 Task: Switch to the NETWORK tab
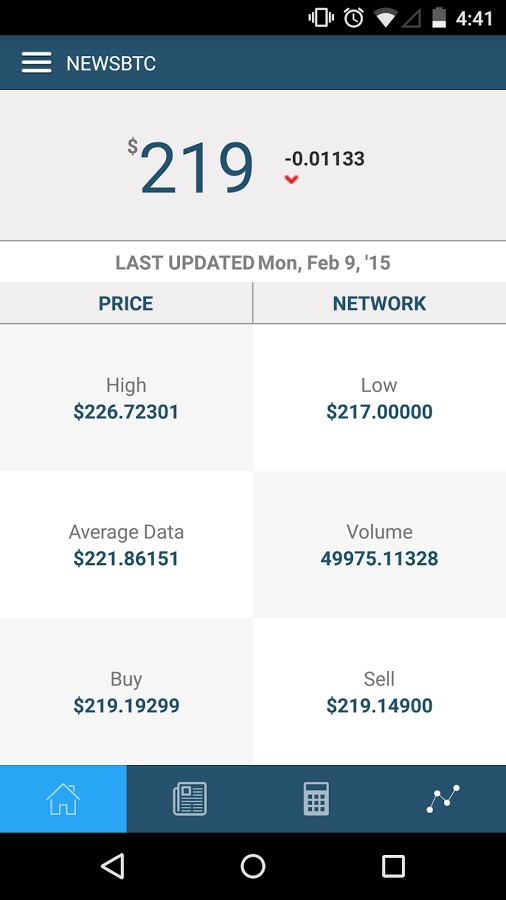(x=379, y=302)
